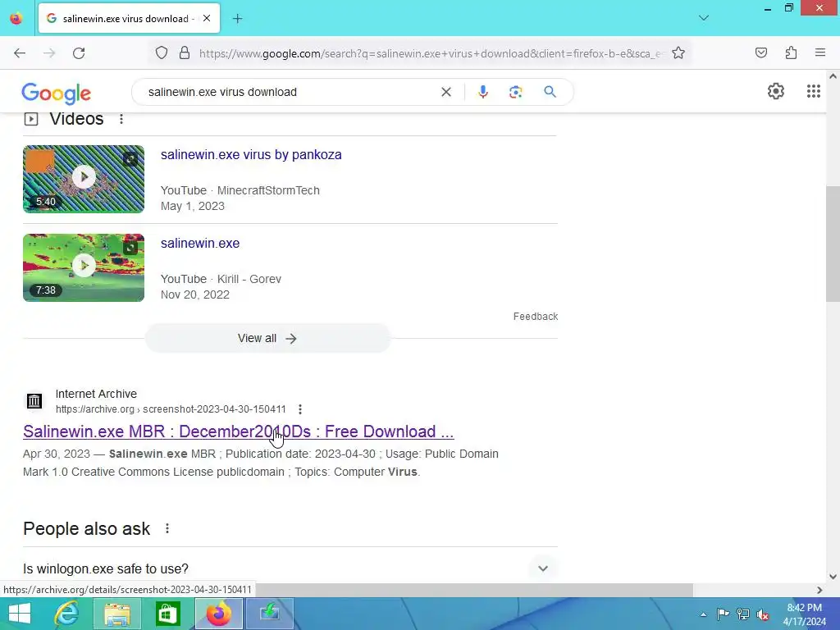Play the Kirill - Gorev video thumbnail
Screen dimensions: 840x630
coord(84,267)
